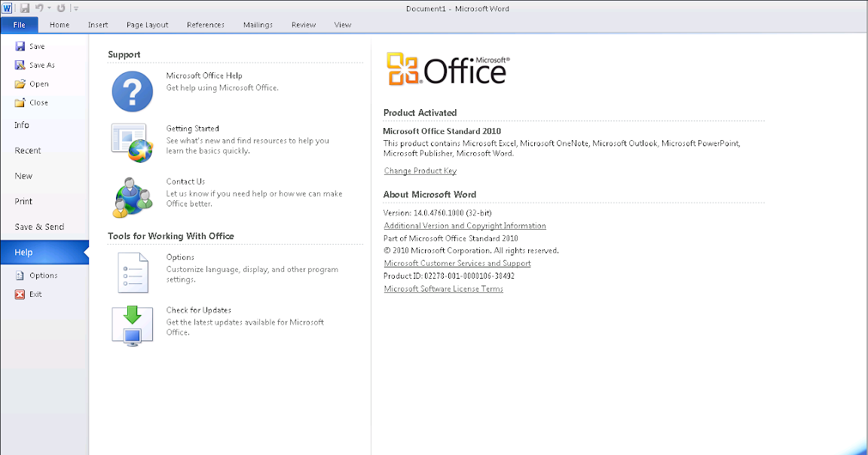The height and width of the screenshot is (455, 868).
Task: Open the Getting Started icon
Action: click(133, 142)
